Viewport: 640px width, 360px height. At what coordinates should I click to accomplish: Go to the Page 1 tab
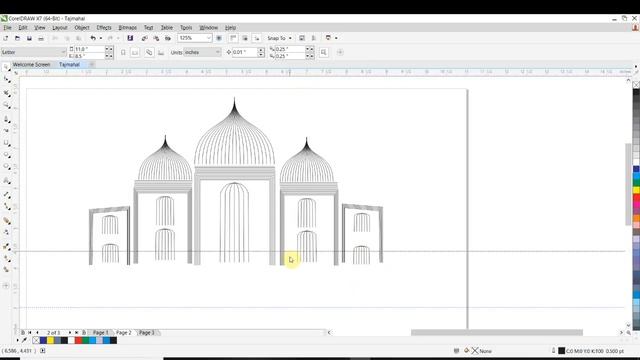point(101,333)
